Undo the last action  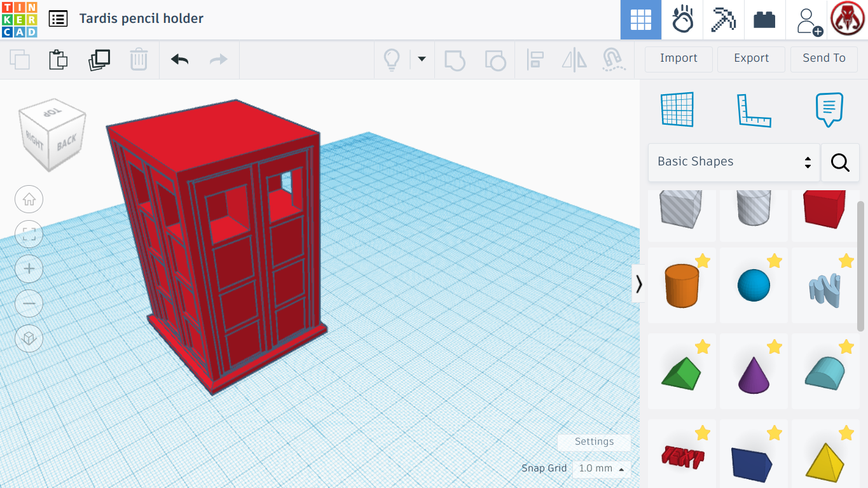pos(179,59)
